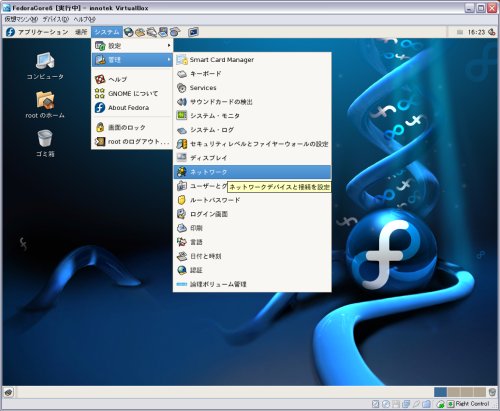Select the ゴミ箱 desktop icon
Screen dimensions: 500x411
(x=45, y=143)
